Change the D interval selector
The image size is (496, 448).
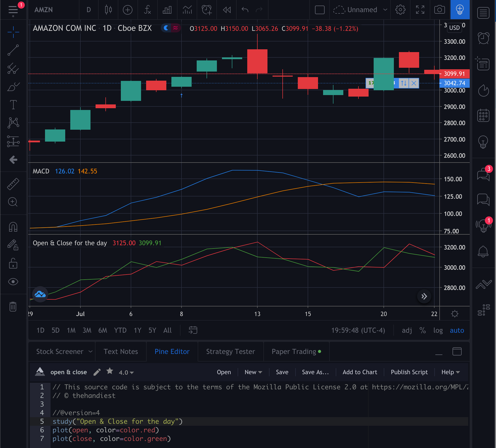(x=88, y=10)
